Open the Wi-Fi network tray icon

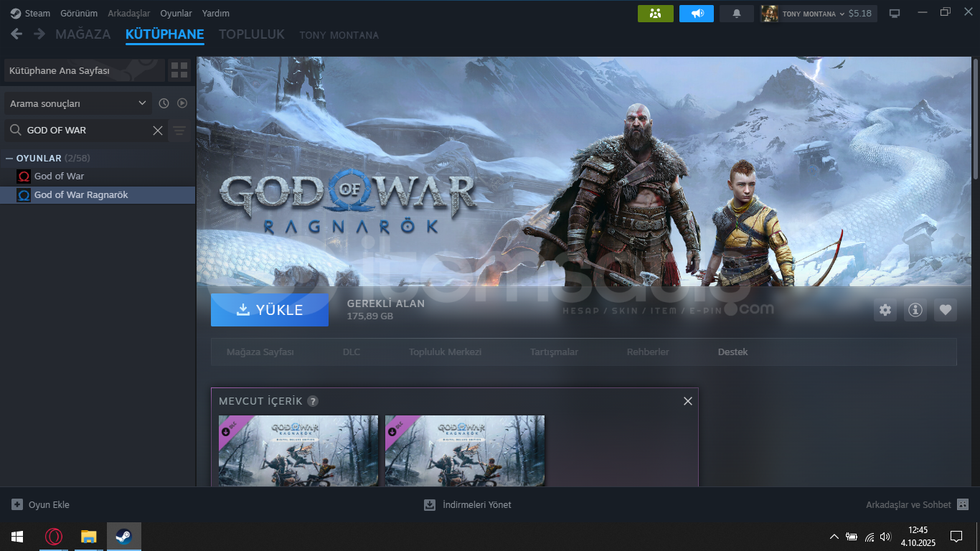coord(870,537)
